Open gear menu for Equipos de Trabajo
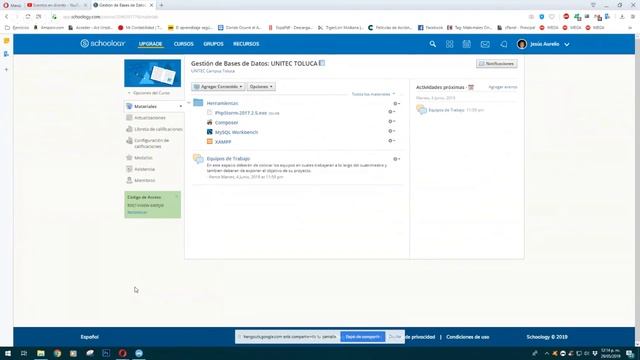 pyautogui.click(x=396, y=159)
